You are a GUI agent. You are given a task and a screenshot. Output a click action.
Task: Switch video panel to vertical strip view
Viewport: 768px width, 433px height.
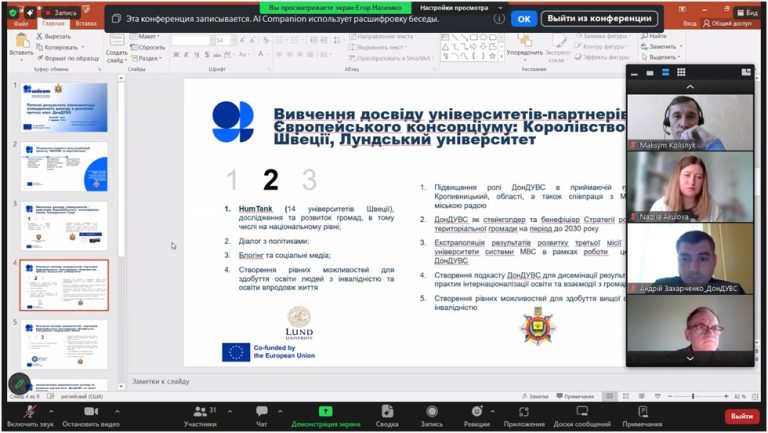[665, 72]
